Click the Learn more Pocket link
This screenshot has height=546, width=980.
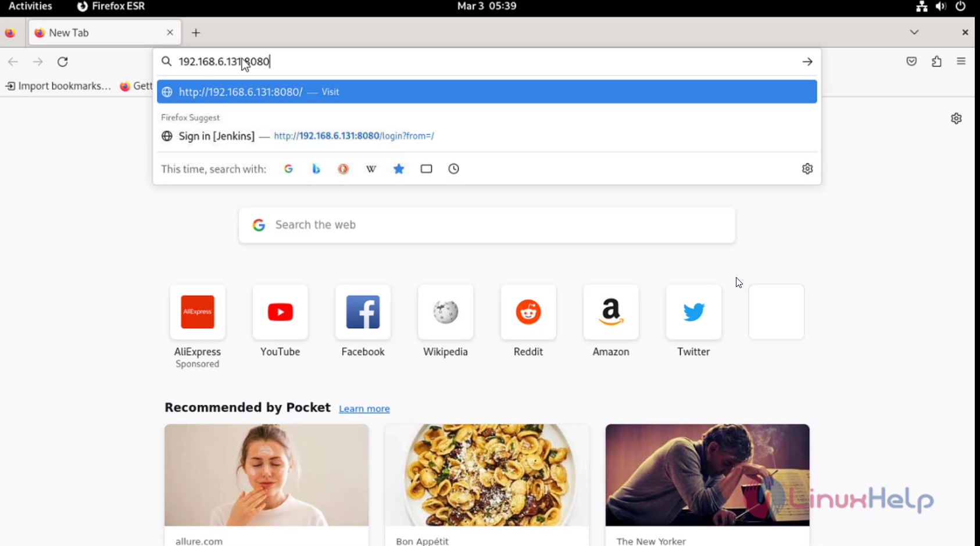364,409
